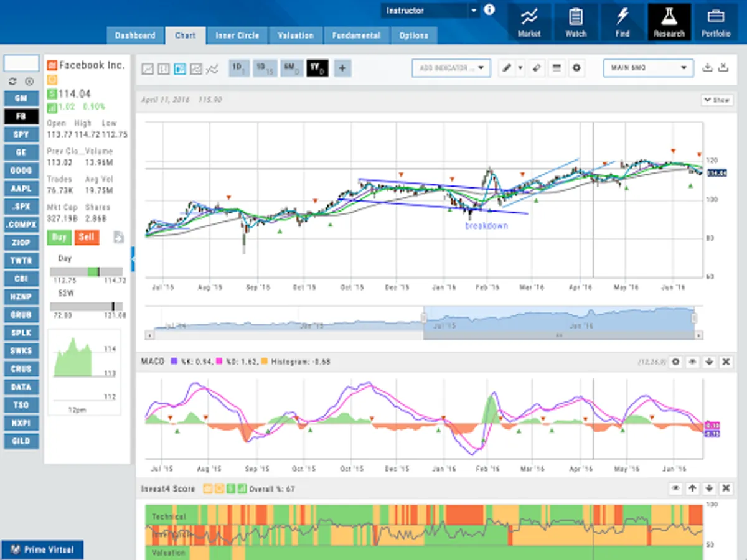
Task: Open the Portfolio briefcase section
Action: coord(715,22)
